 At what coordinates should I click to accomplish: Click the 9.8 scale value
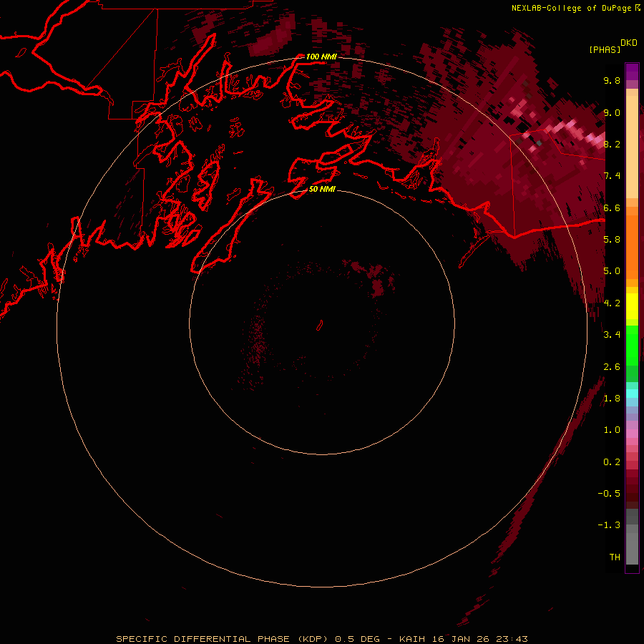coord(612,80)
